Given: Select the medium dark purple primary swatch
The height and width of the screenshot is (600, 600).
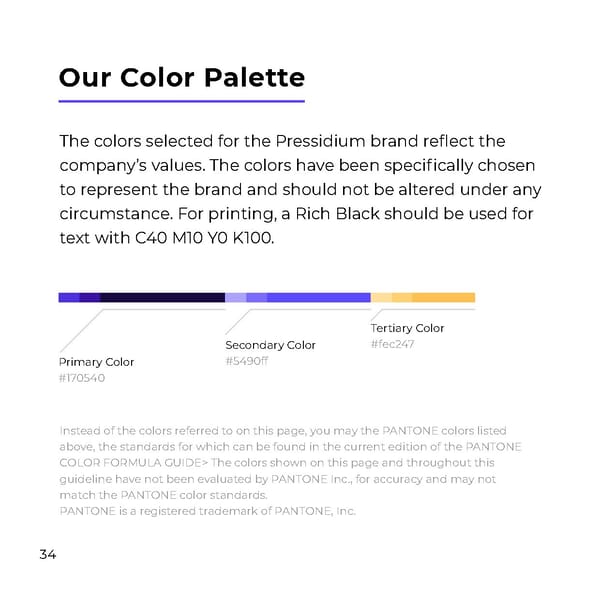Looking at the screenshot, I should pos(90,297).
